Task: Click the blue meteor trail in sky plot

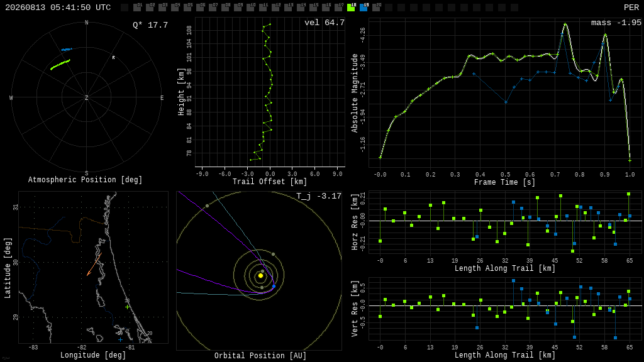Action: pyautogui.click(x=67, y=50)
